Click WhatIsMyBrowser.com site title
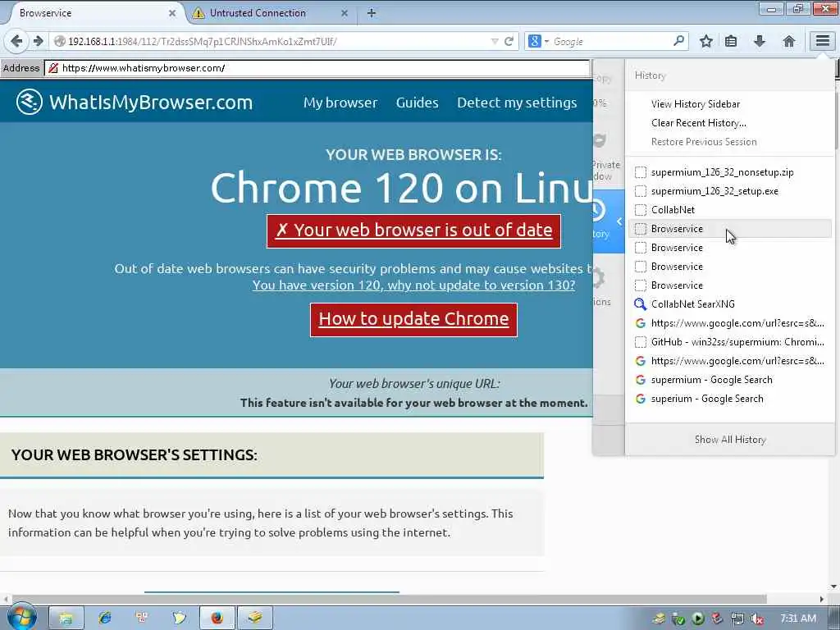Image resolution: width=840 pixels, height=630 pixels. click(151, 102)
